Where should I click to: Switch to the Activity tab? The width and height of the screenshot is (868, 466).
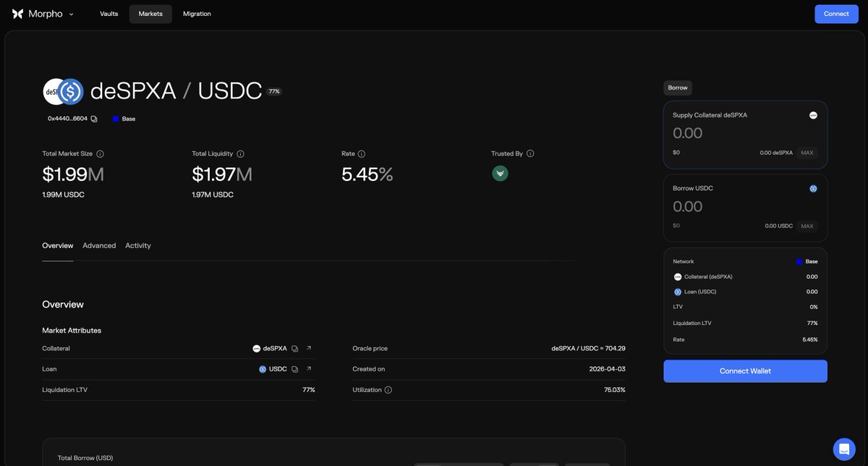point(138,246)
